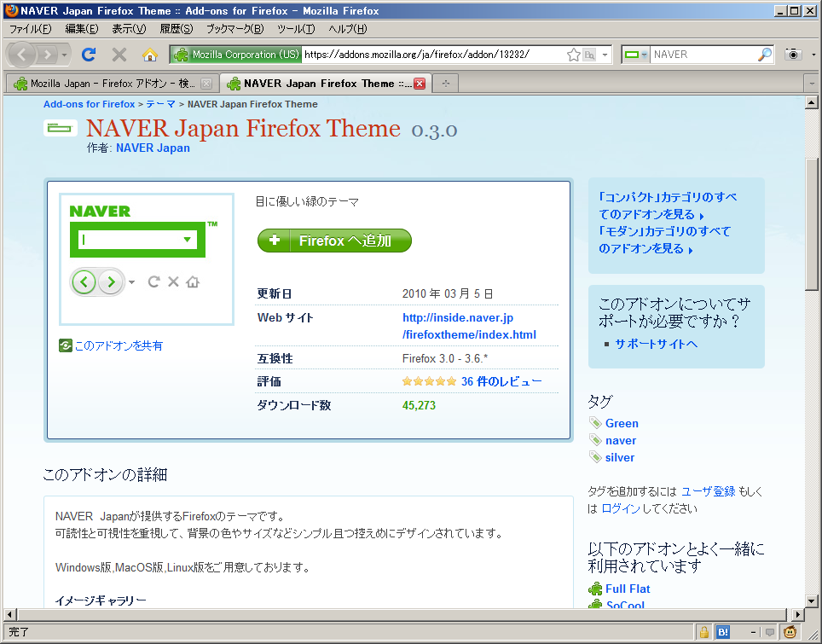Click the tag icon beside Green

click(x=595, y=423)
